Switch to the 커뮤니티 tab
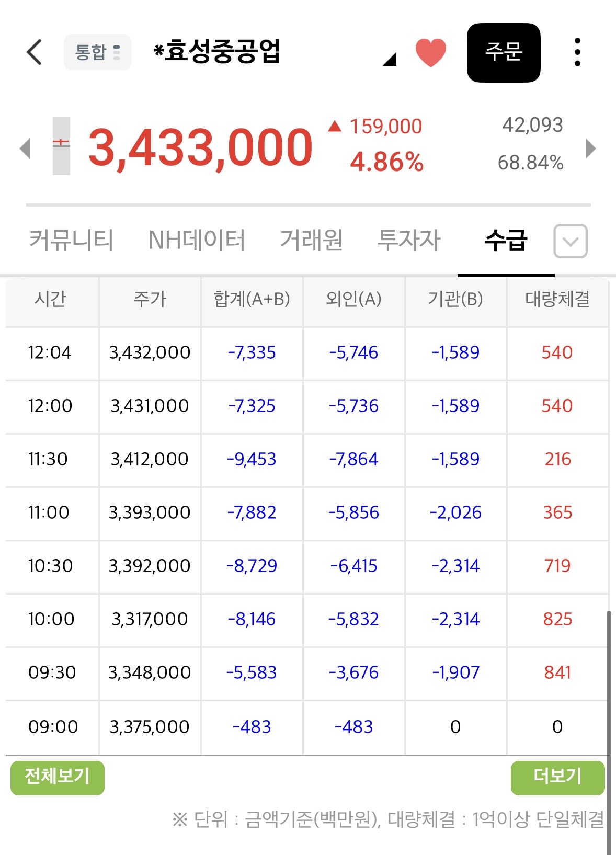The image size is (616, 855). (x=71, y=241)
